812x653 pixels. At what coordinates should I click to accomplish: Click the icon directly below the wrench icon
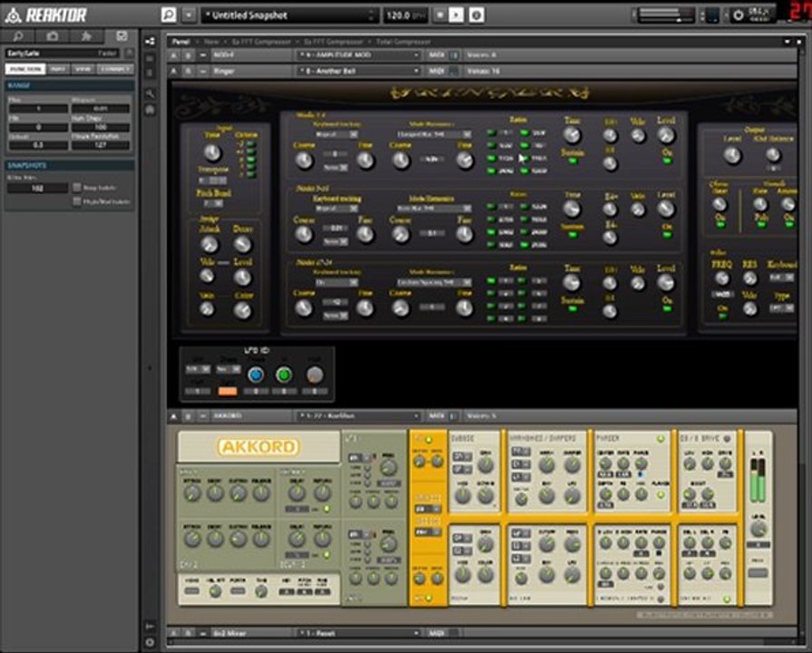pos(150,110)
